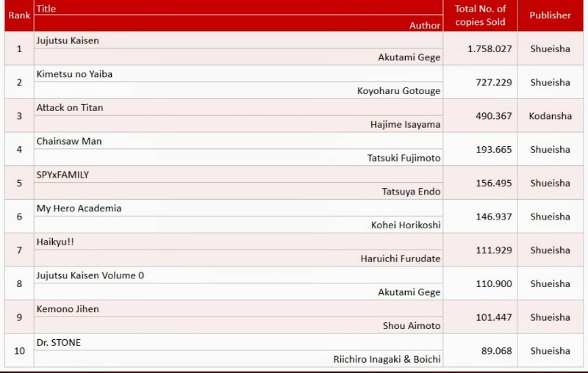This screenshot has width=588, height=373.
Task: Select the title 'Jujutsu Kaisen Volume 0'
Action: click(90, 275)
